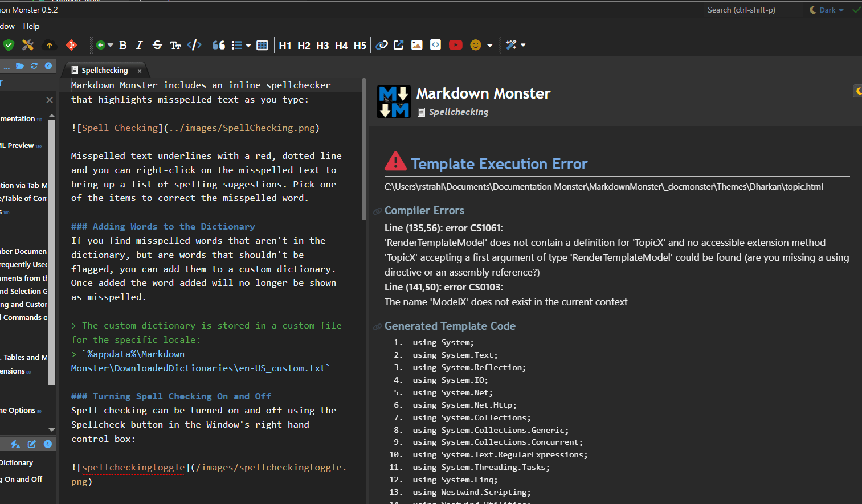Insert a table into the document
862x504 pixels.
(x=262, y=45)
